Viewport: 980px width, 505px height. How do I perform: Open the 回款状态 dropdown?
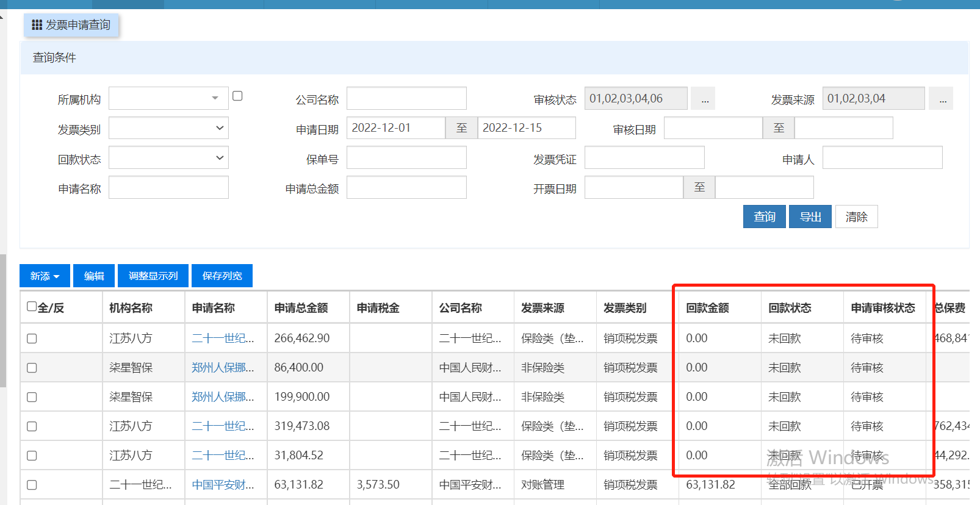point(168,158)
